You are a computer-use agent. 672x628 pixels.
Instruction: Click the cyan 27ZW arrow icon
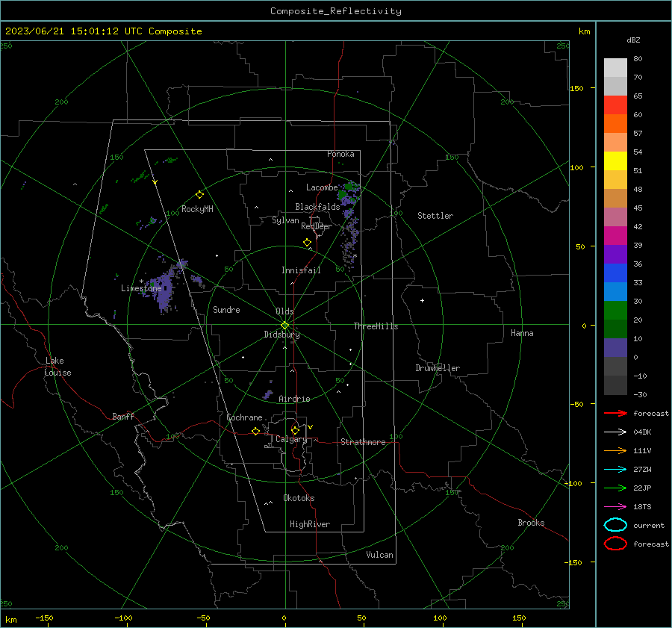click(615, 470)
